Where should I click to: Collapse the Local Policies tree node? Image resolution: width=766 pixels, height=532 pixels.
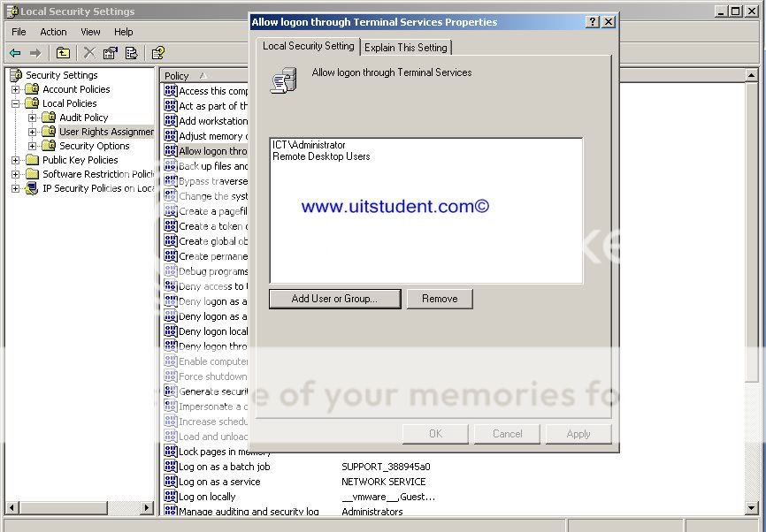pyautogui.click(x=15, y=103)
